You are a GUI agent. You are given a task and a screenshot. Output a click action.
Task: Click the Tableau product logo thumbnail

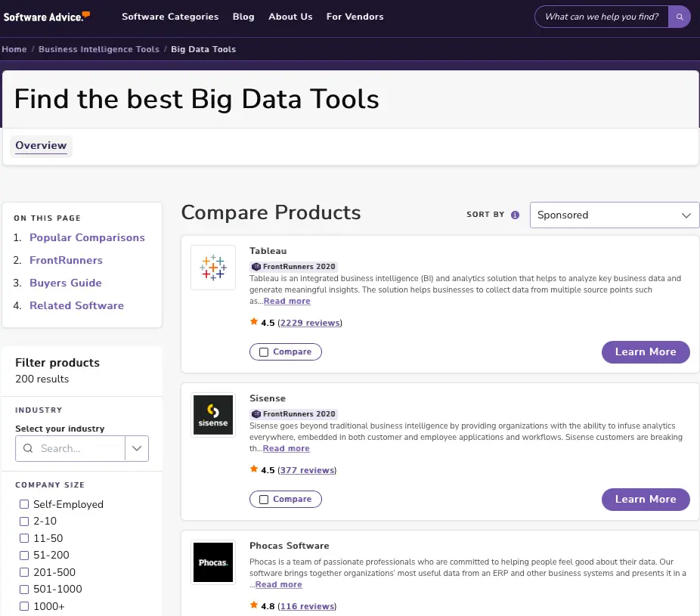click(212, 268)
